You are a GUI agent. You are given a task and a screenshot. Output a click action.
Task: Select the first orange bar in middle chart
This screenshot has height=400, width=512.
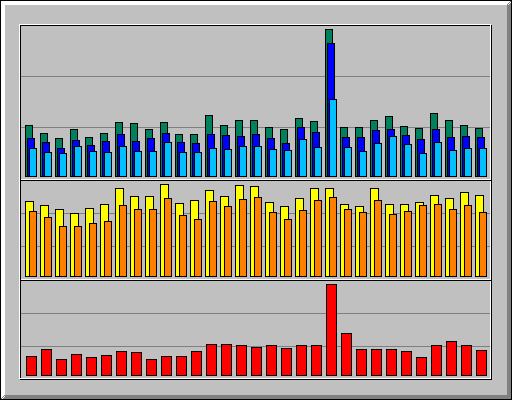(x=33, y=244)
